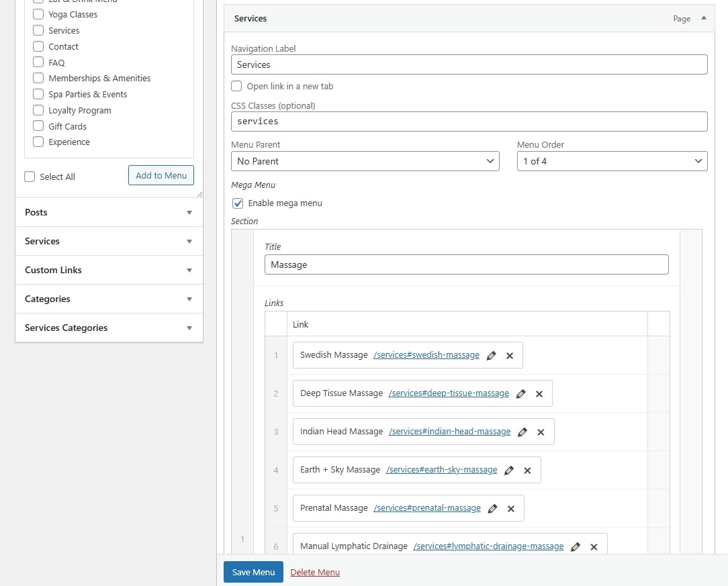Open the /services#swedish-massage link
Image resolution: width=728 pixels, height=586 pixels.
coord(426,355)
